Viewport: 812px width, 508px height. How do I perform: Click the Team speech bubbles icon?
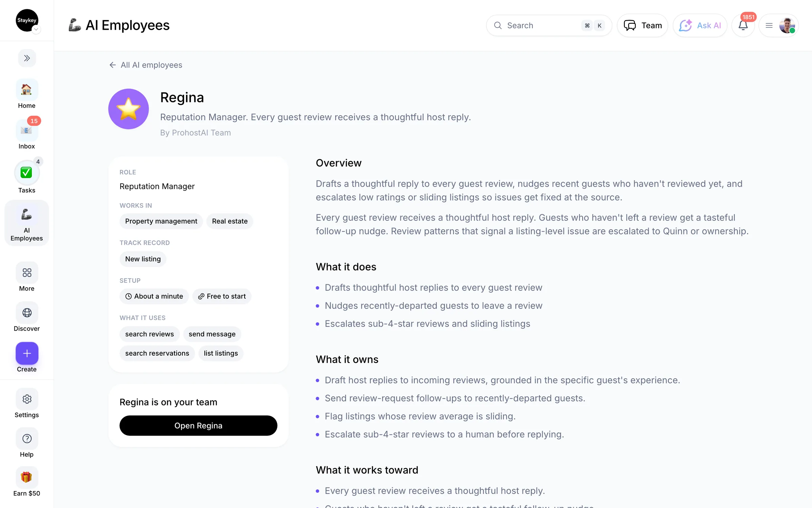tap(630, 25)
